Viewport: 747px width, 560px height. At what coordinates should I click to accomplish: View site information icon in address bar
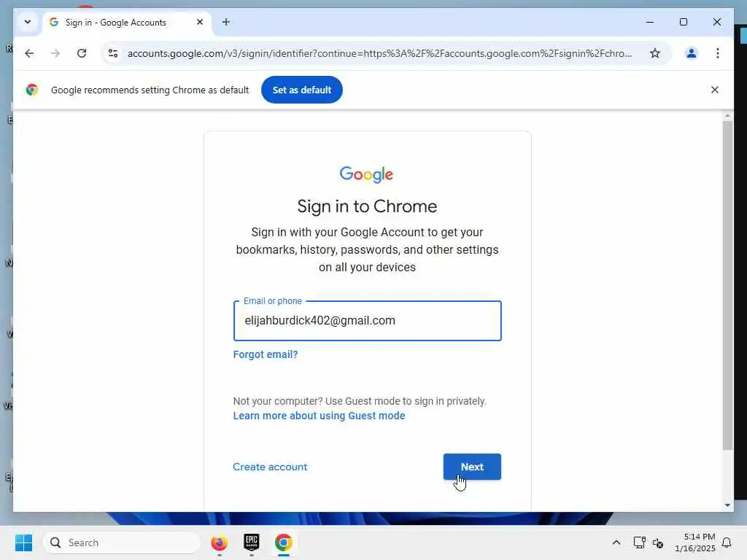pos(113,53)
